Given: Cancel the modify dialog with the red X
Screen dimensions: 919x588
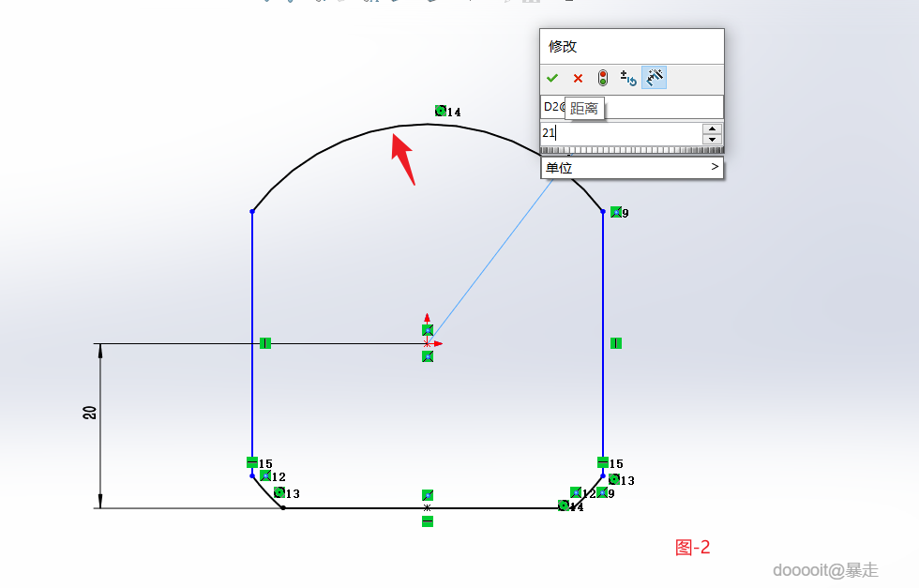Looking at the screenshot, I should coord(578,78).
